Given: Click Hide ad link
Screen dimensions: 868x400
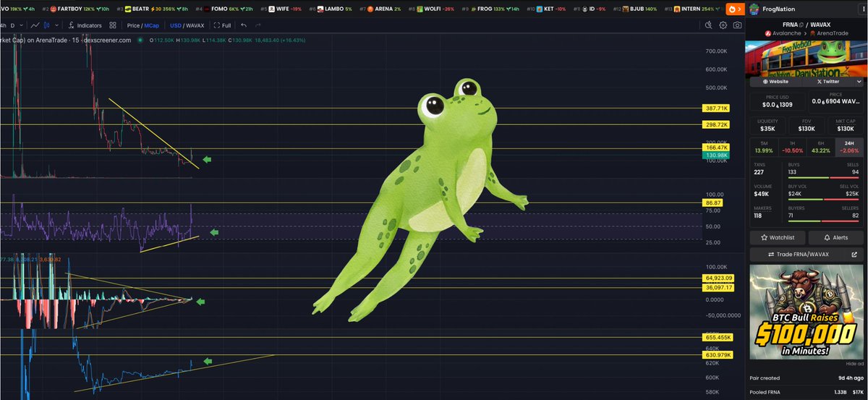Looking at the screenshot, I should click(855, 363).
